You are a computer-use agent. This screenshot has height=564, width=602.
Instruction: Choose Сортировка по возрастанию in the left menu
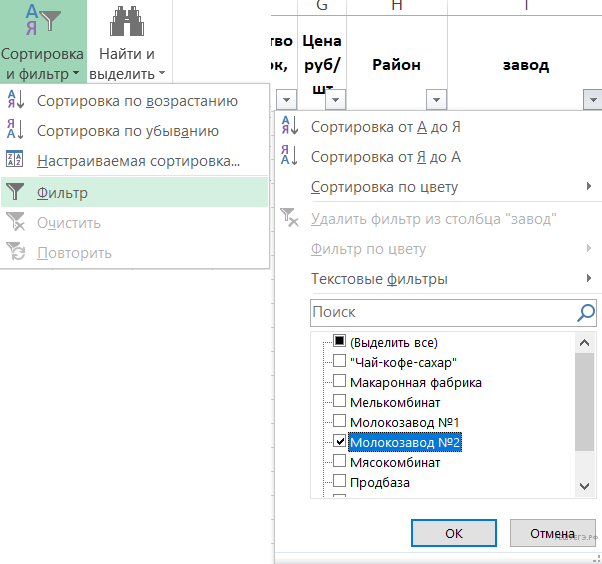click(136, 101)
